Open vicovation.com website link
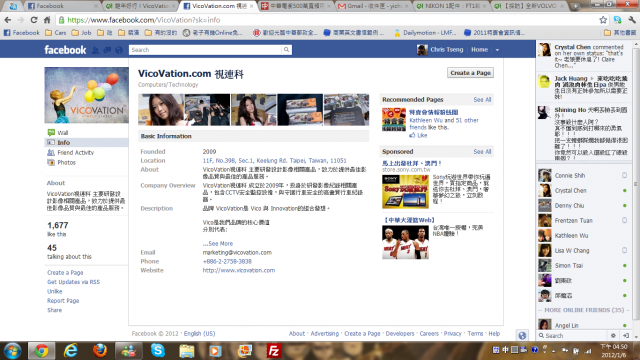Viewport: 640px width, 360px height. tap(239, 271)
